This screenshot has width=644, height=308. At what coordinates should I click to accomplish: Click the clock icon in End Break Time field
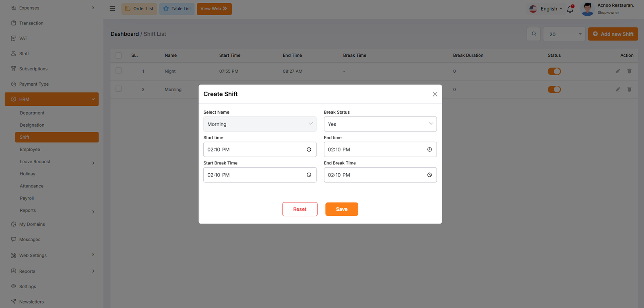coord(429,175)
